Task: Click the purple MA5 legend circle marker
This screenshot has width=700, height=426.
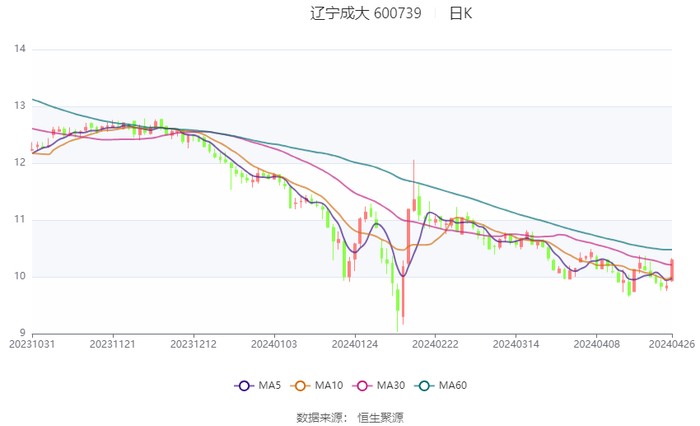Action: point(243,386)
